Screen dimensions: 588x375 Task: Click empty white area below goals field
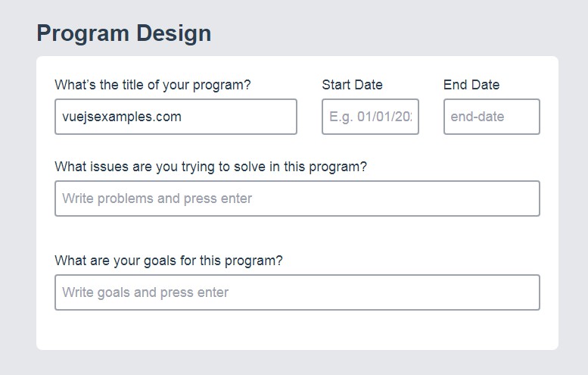[x=297, y=330]
